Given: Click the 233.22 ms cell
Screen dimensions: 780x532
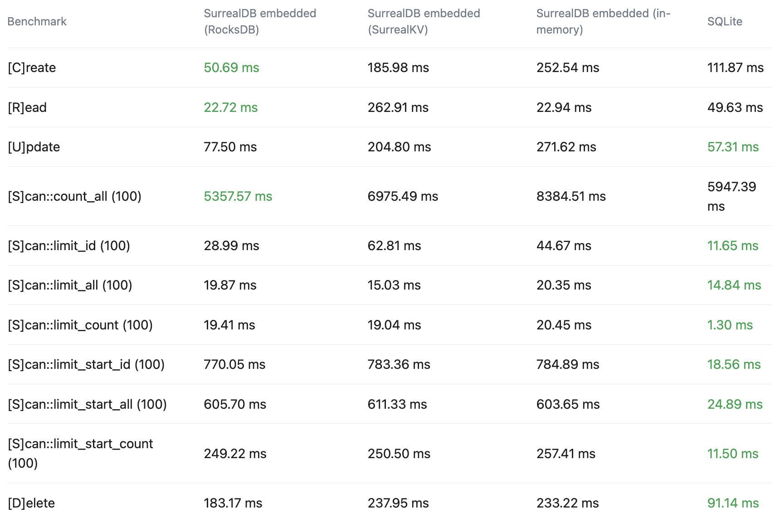Looking at the screenshot, I should [x=568, y=503].
